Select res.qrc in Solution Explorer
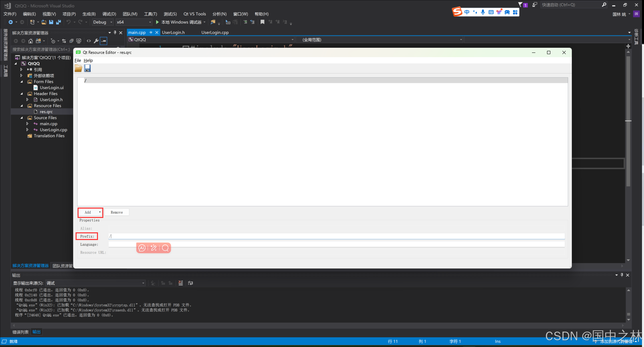 point(46,112)
